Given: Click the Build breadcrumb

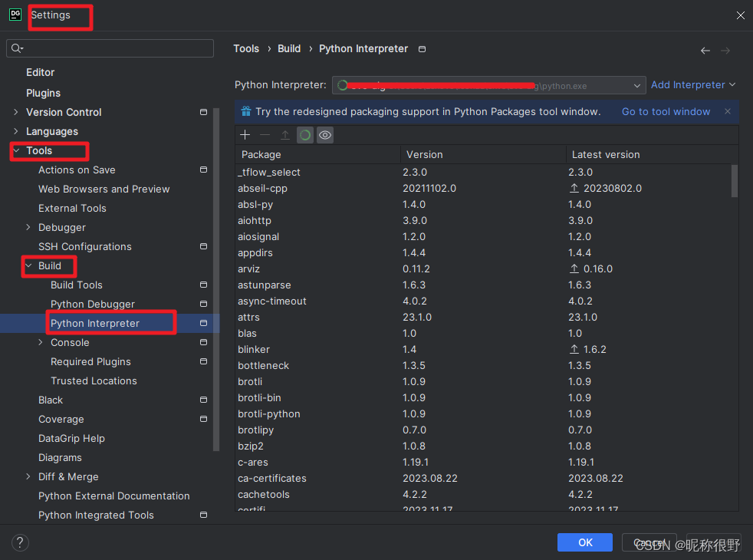Looking at the screenshot, I should click(x=289, y=49).
